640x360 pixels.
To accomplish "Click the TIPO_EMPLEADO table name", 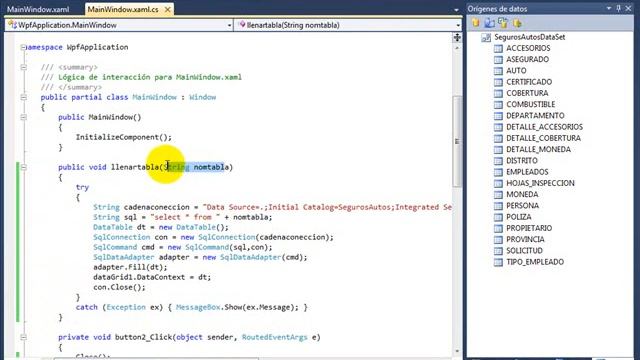I will (x=535, y=262).
